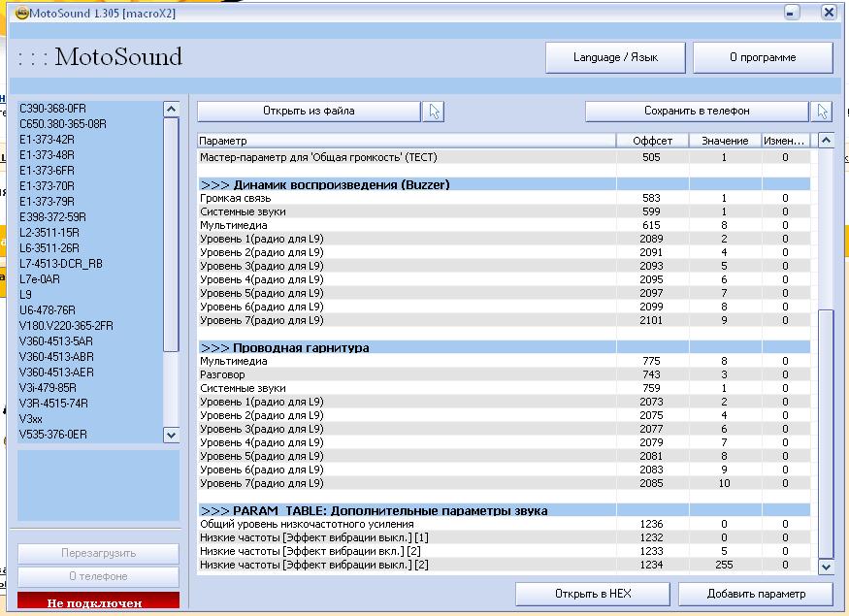Click the phone model list scrollbar thumb

coord(171,235)
